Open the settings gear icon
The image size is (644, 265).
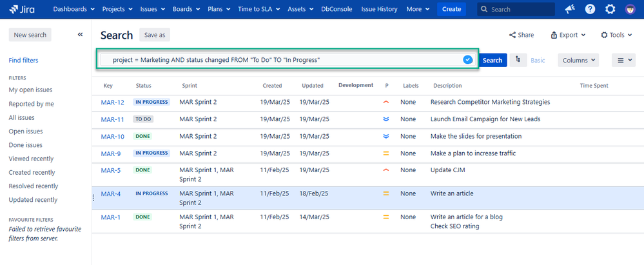[610, 9]
